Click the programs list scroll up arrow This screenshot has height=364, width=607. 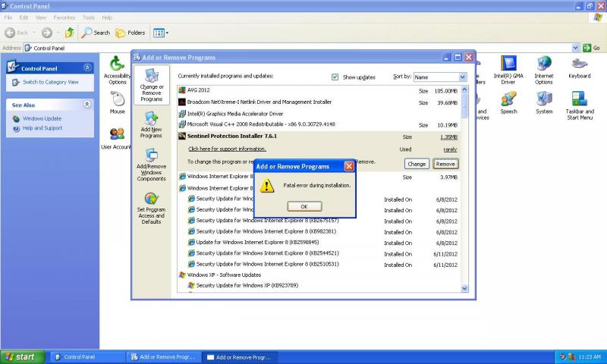(x=464, y=89)
